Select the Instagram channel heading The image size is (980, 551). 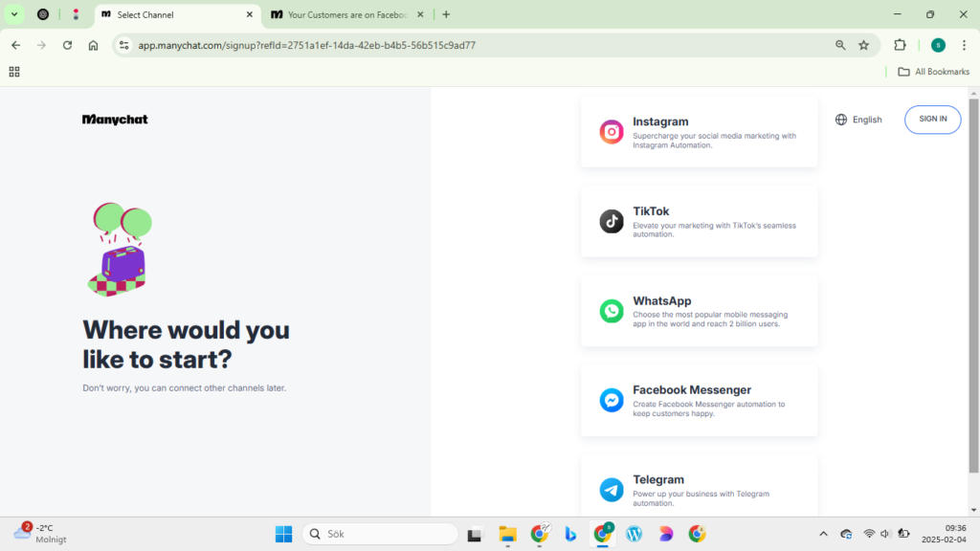pos(660,121)
